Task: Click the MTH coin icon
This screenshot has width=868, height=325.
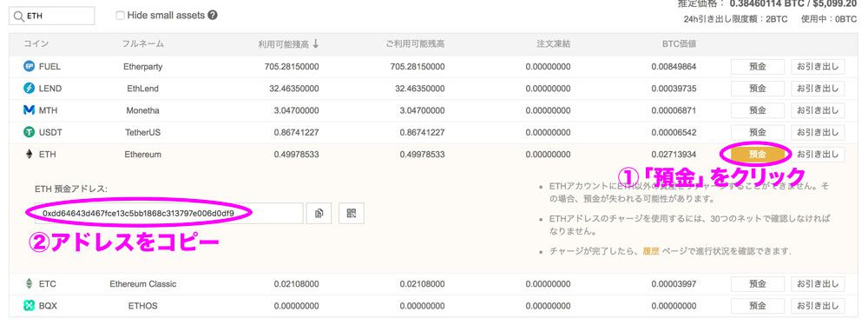Action: point(30,110)
